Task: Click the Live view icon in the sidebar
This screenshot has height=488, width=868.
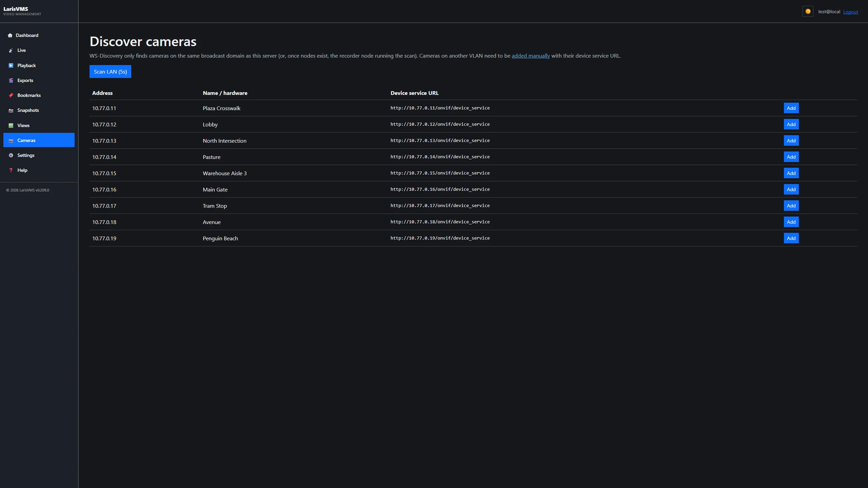Action: (x=11, y=50)
